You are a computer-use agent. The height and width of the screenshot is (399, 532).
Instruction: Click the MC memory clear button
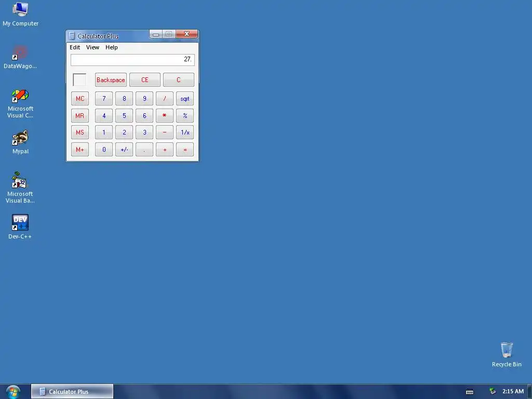tap(80, 99)
